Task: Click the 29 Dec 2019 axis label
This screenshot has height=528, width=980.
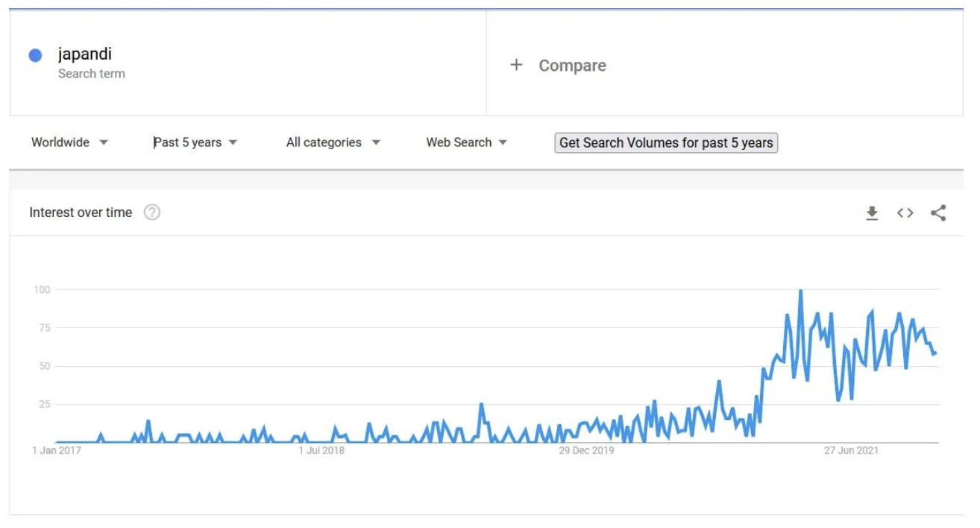Action: tap(587, 450)
